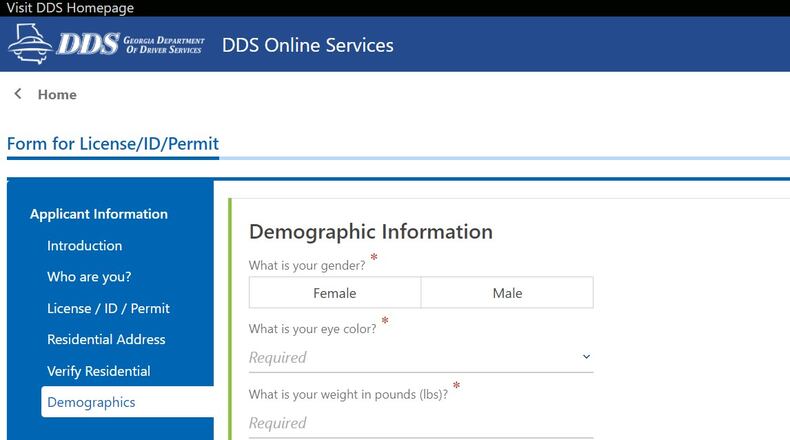790x440 pixels.
Task: Click the eye color dropdown chevron
Action: (586, 357)
